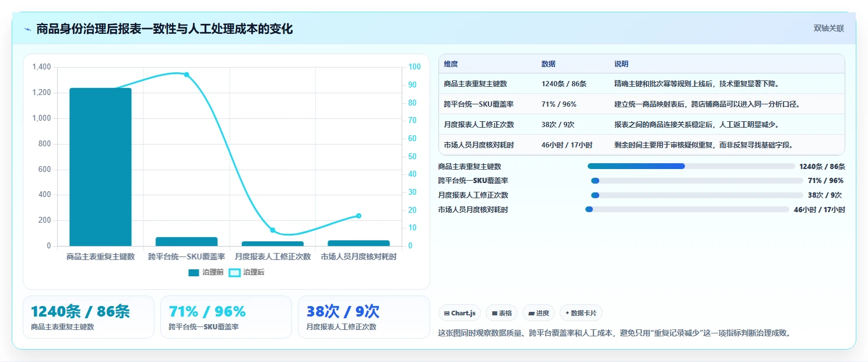The height and width of the screenshot is (362, 868).
Task: Select the 进度 chip
Action: (539, 313)
